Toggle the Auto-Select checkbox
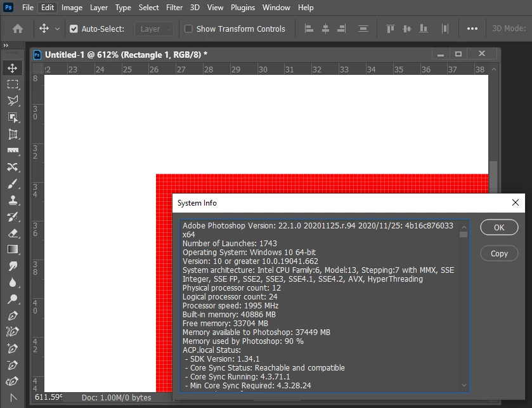 tap(74, 29)
